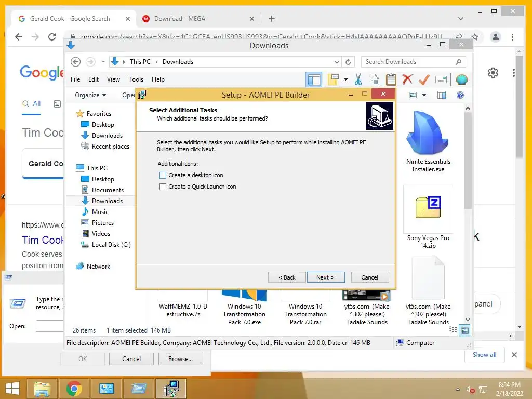Select Favorites in navigation pane
This screenshot has width=532, height=399.
99,114
